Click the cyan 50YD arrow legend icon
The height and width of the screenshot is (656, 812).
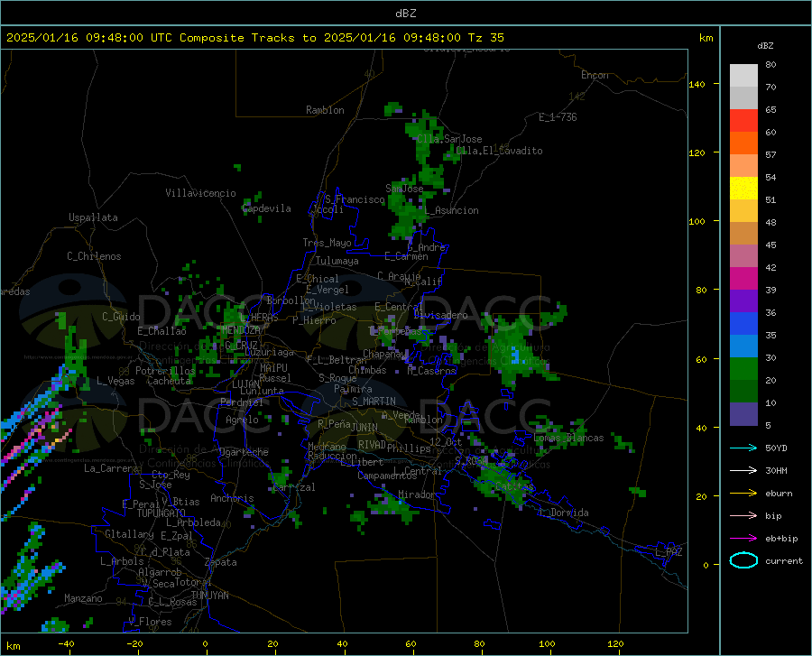tap(743, 448)
